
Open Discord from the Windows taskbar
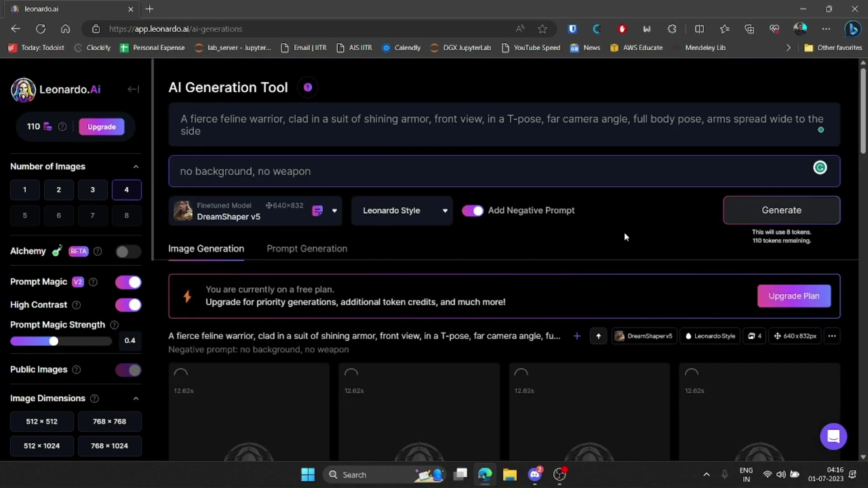coord(535,474)
